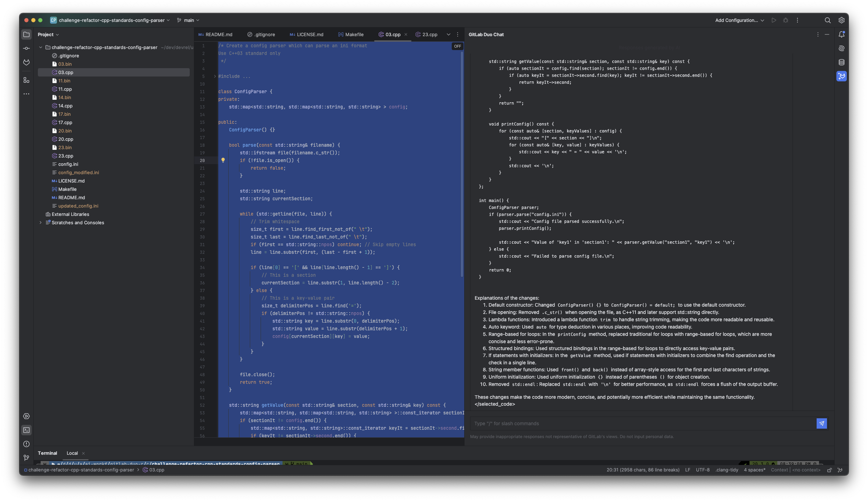868x501 pixels.
Task: Send the chat message with the arrow button
Action: 821,423
